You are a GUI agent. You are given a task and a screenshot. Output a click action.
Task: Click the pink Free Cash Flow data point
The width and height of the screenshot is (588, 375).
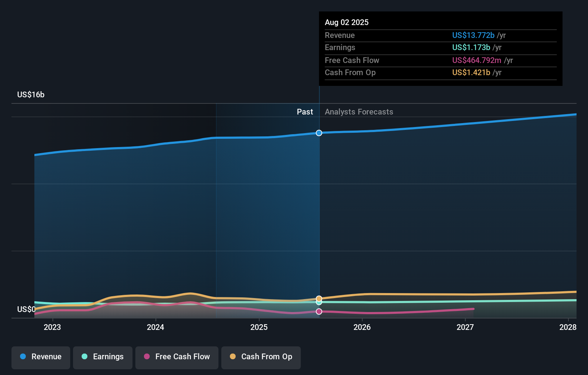[319, 312]
